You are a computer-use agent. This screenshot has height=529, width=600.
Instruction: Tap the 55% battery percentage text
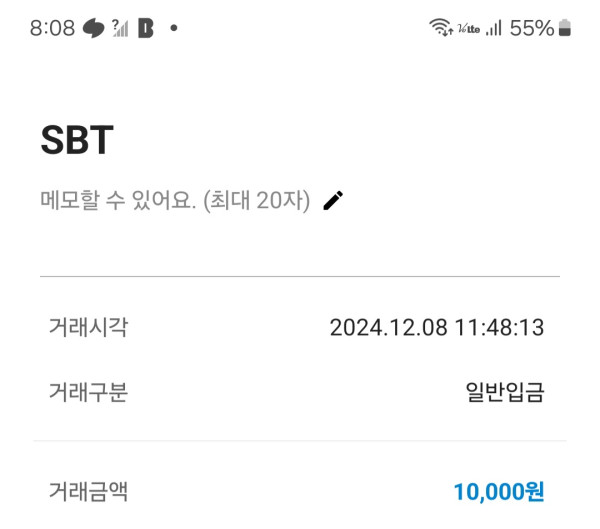click(x=531, y=28)
